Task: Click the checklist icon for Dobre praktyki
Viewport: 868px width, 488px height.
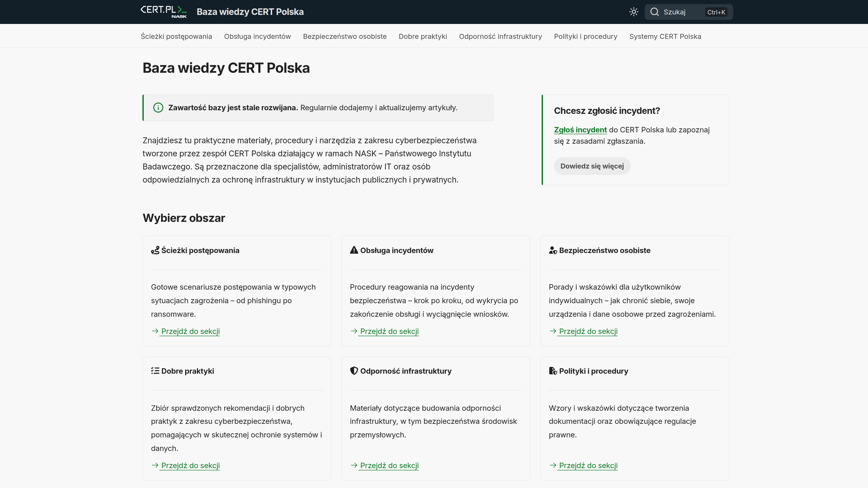Action: 155,371
